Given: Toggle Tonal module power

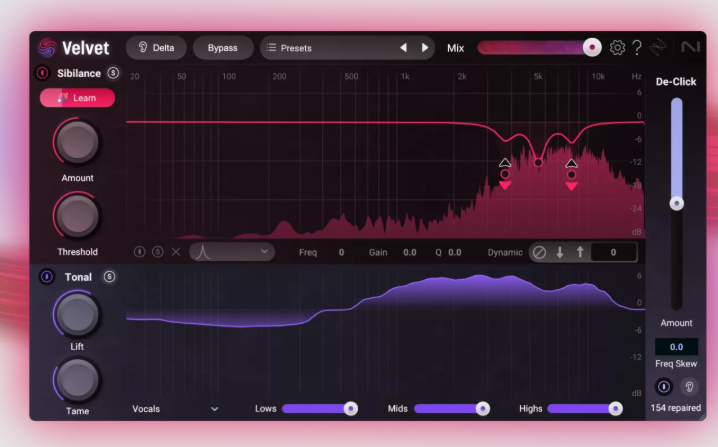Looking at the screenshot, I should point(46,277).
